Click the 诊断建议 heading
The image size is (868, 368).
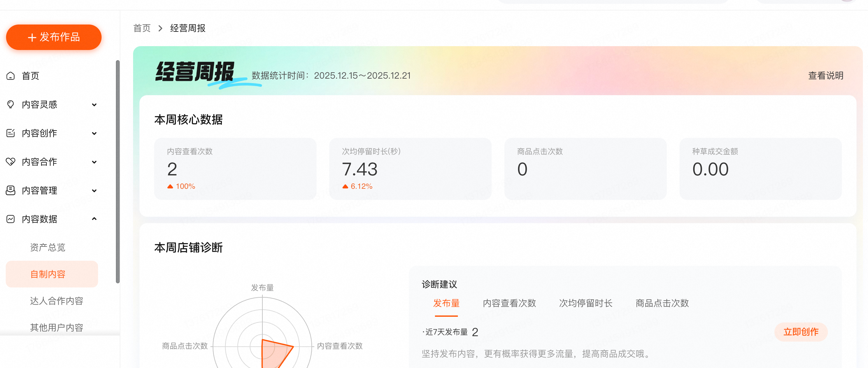pos(439,284)
